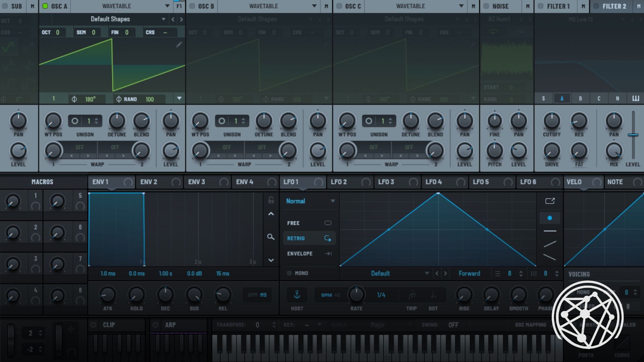Open the LFO 3 tab
Viewport: 644px width, 362px height.
pos(386,182)
